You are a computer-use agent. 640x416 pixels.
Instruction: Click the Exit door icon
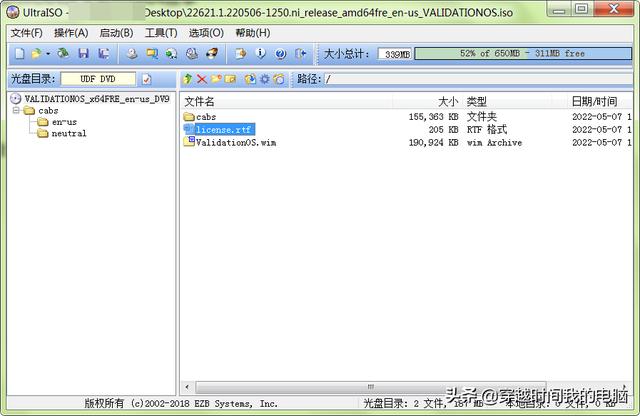click(x=301, y=53)
